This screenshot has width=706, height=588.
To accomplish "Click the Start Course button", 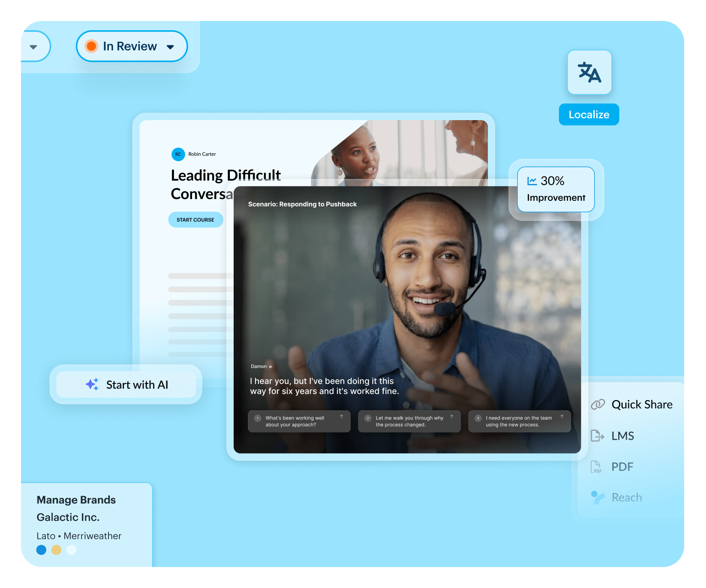I will [x=195, y=220].
